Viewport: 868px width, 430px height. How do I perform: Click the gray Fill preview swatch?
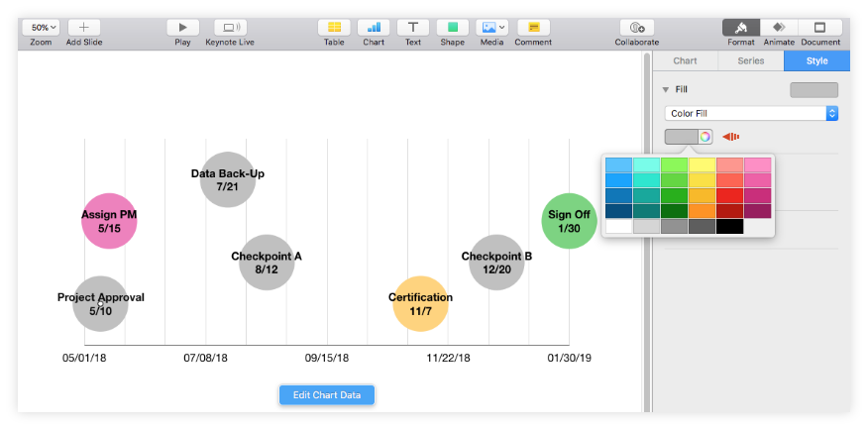pyautogui.click(x=814, y=90)
